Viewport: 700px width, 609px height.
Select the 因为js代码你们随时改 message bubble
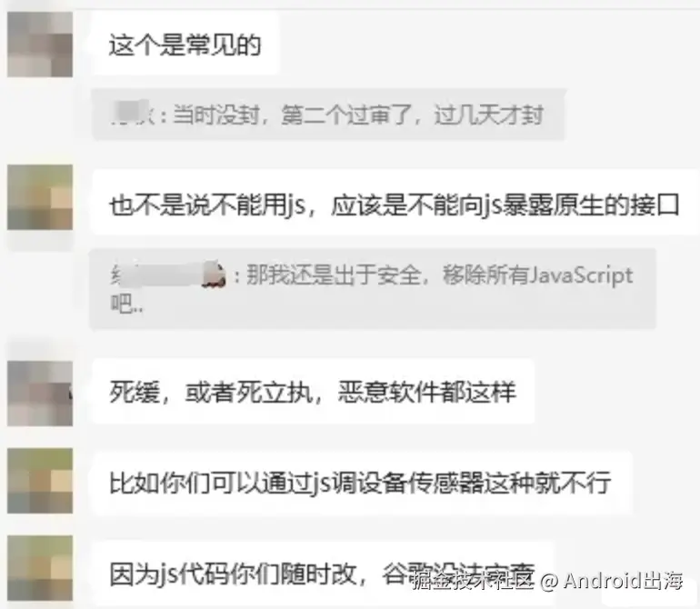[323, 574]
